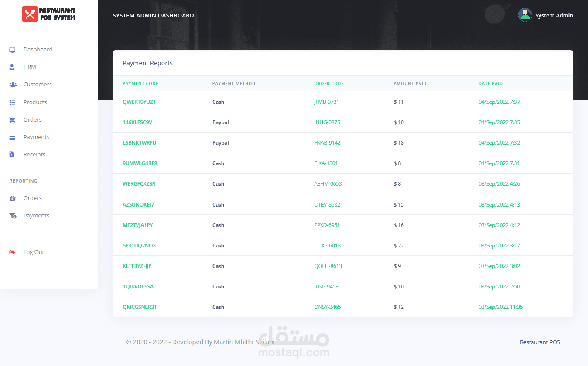The height and width of the screenshot is (366, 588).
Task: Click the Orders shopping cart icon
Action: click(x=12, y=120)
